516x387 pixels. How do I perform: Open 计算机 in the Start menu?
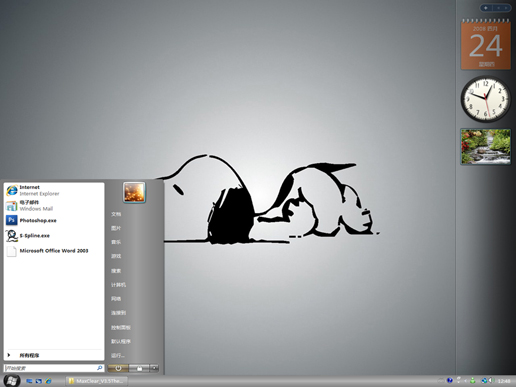pyautogui.click(x=118, y=285)
